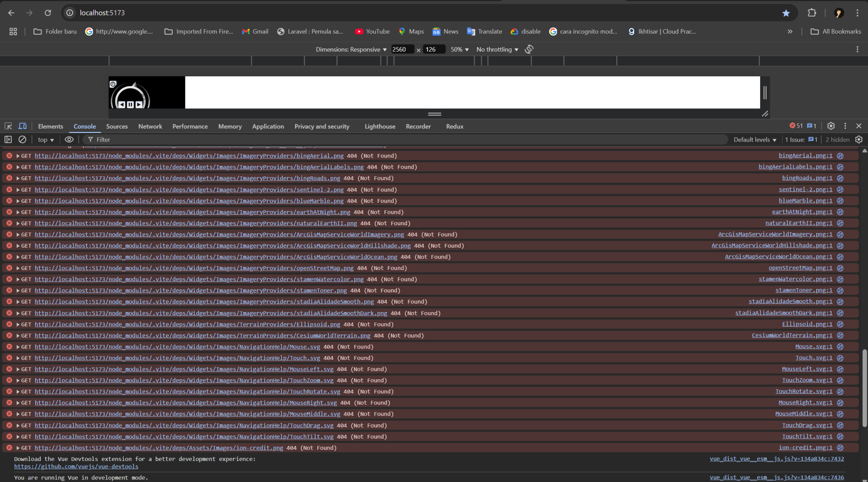Bookmark this page with the star
Viewport: 868px width, 482px height.
786,13
